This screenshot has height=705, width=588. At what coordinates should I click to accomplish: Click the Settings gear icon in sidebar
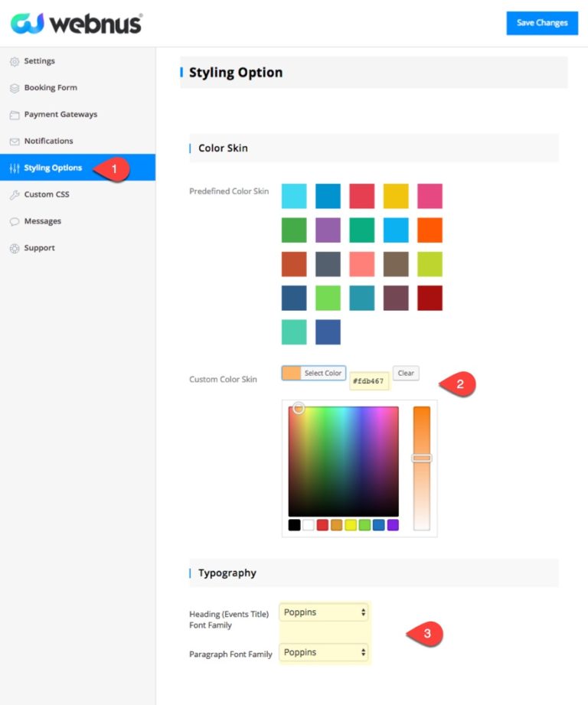pos(15,60)
